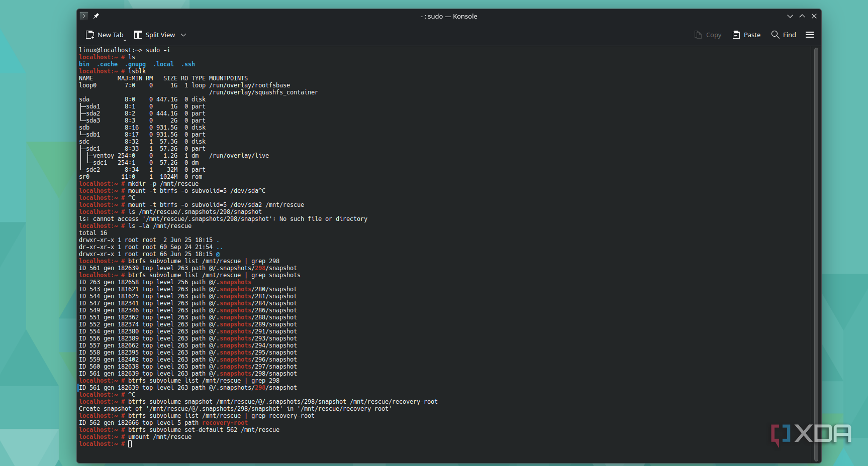Click the '.cache' directory name

pyautogui.click(x=107, y=64)
